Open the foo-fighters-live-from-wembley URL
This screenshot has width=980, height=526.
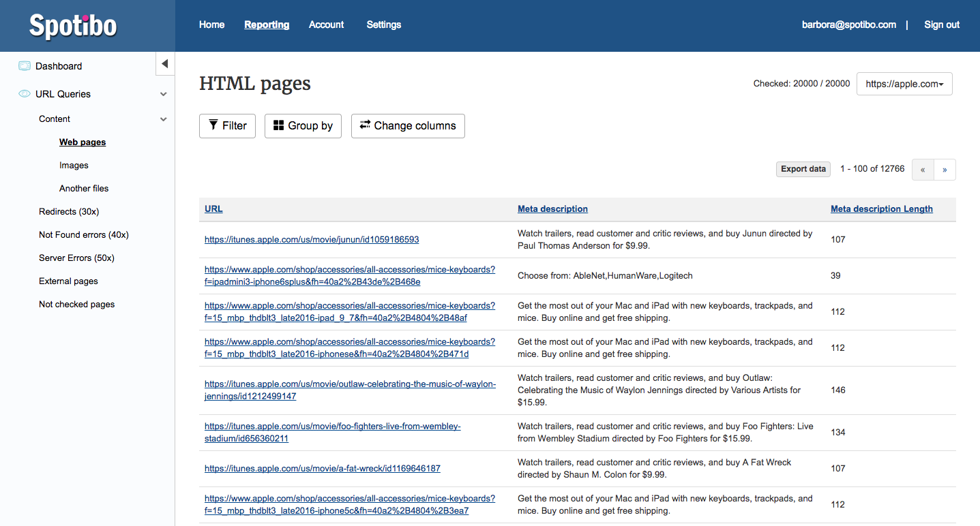pyautogui.click(x=333, y=433)
